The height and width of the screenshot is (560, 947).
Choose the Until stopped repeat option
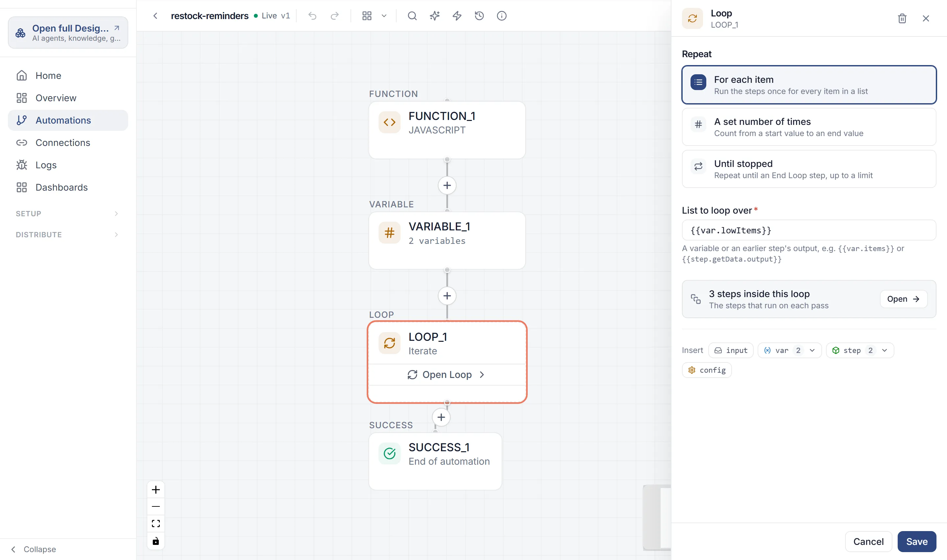(809, 169)
